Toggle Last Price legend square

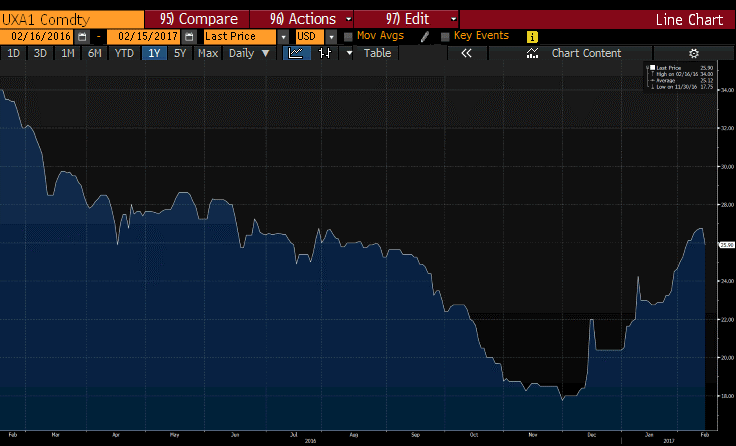(x=652, y=68)
